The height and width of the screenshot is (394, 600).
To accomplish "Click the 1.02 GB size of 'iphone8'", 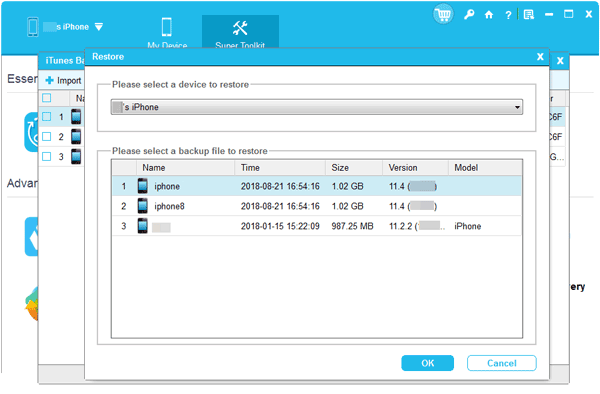I will click(347, 206).
